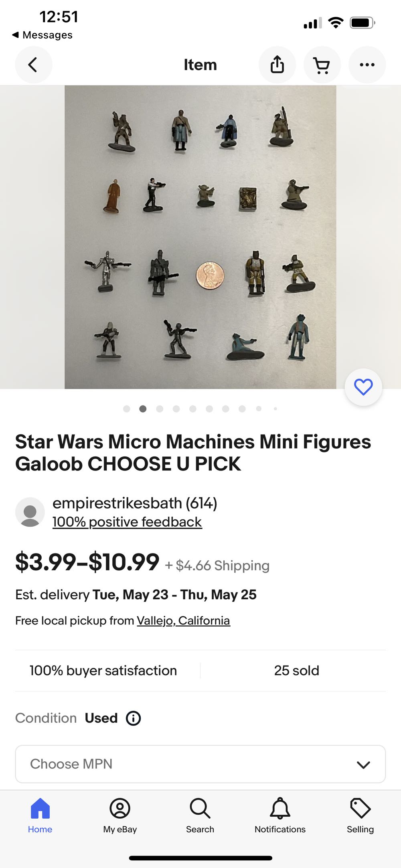Open the shopping cart
Image resolution: width=401 pixels, height=868 pixels.
tap(322, 65)
